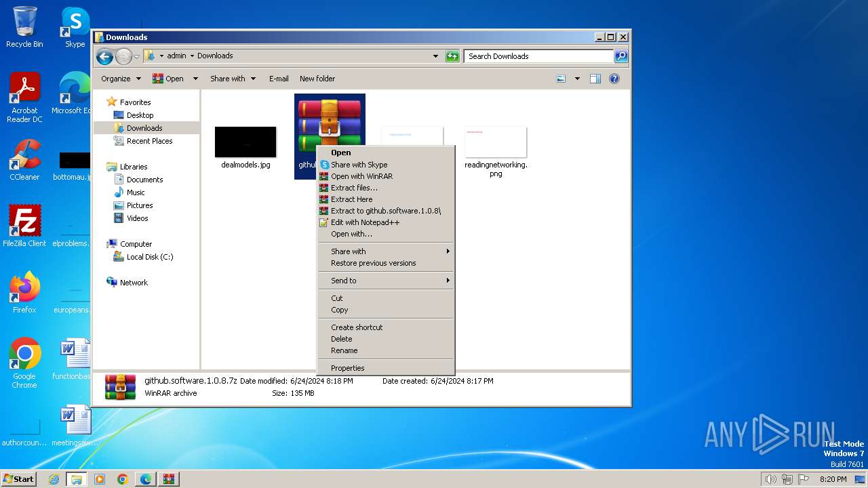This screenshot has height=488, width=868.
Task: Expand the Open button dropdown arrow
Action: click(195, 79)
